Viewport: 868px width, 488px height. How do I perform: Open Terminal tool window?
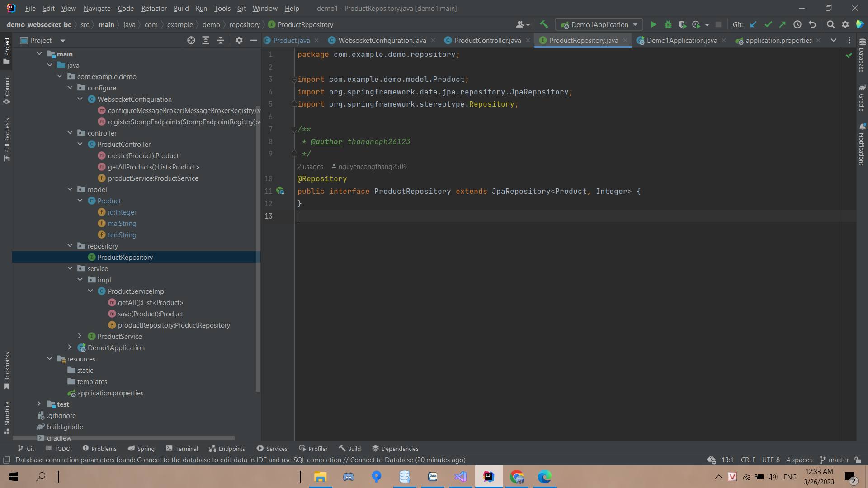tap(182, 449)
